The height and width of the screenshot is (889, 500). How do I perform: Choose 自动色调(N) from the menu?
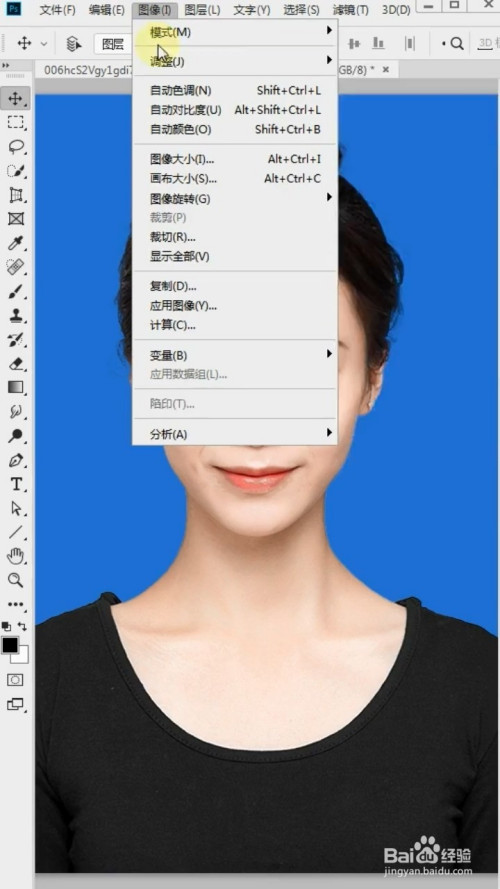point(235,91)
